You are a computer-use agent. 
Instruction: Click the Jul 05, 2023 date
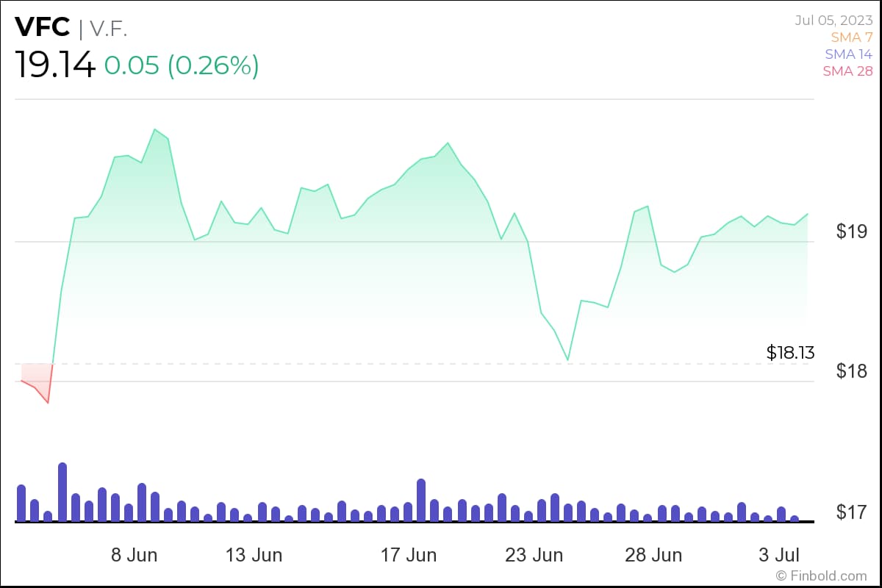click(x=833, y=20)
